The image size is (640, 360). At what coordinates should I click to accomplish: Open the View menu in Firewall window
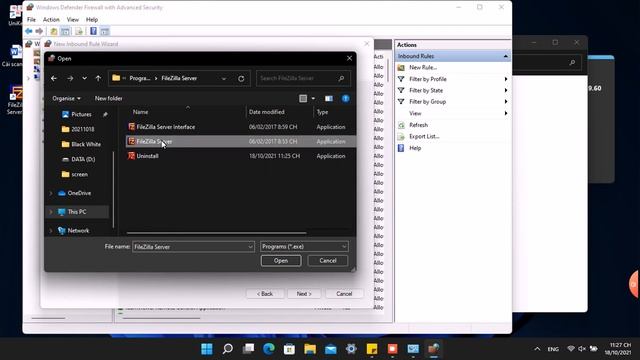pos(73,20)
